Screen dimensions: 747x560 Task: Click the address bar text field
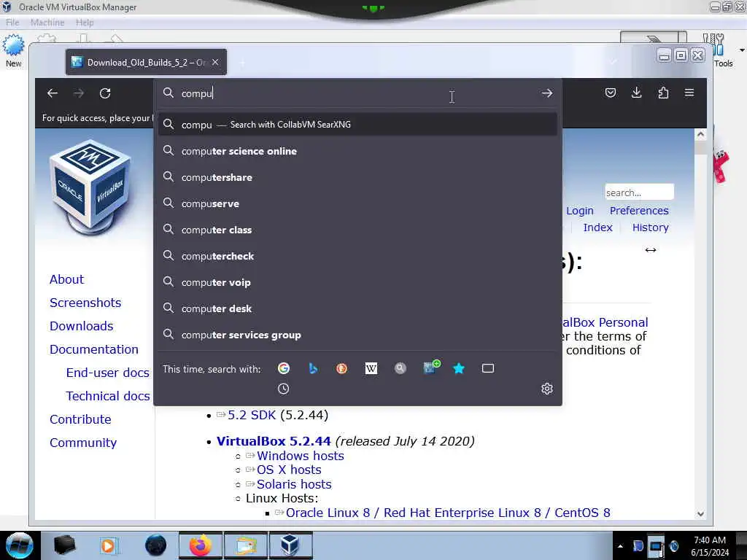[x=357, y=93]
